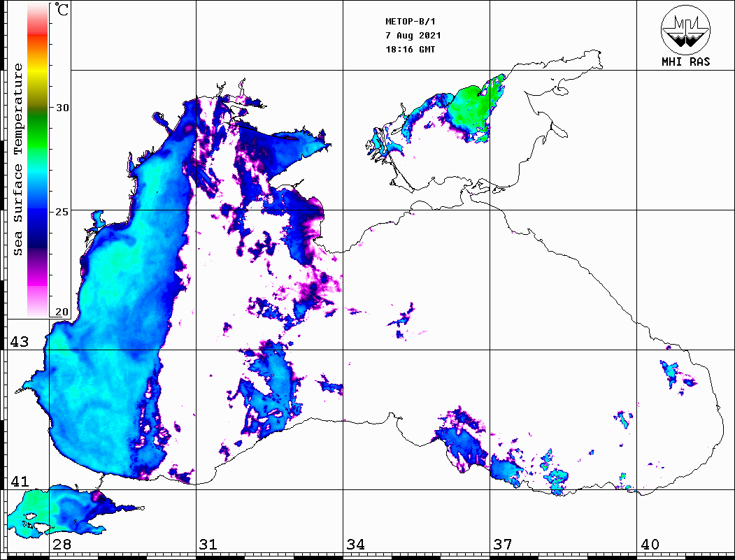Click the longitude label '40'
This screenshot has height=560, width=735.
(650, 544)
